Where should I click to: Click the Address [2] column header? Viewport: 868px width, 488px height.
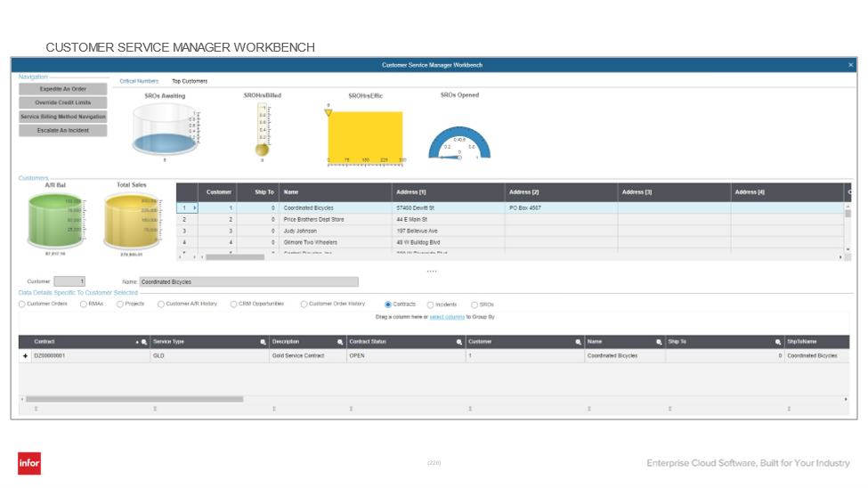561,192
